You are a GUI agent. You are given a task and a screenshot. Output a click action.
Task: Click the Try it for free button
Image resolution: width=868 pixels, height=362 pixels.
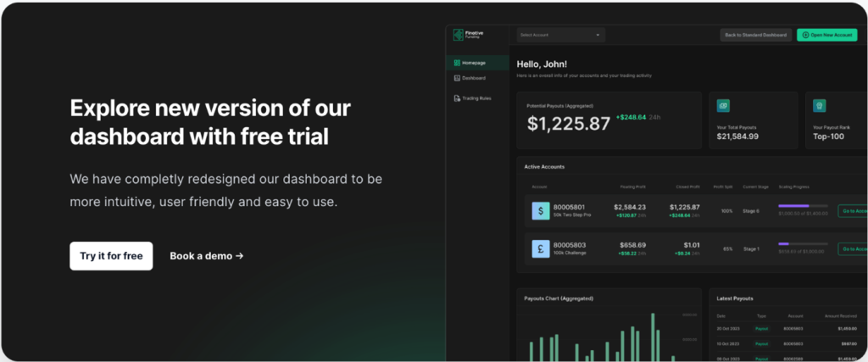(x=111, y=256)
